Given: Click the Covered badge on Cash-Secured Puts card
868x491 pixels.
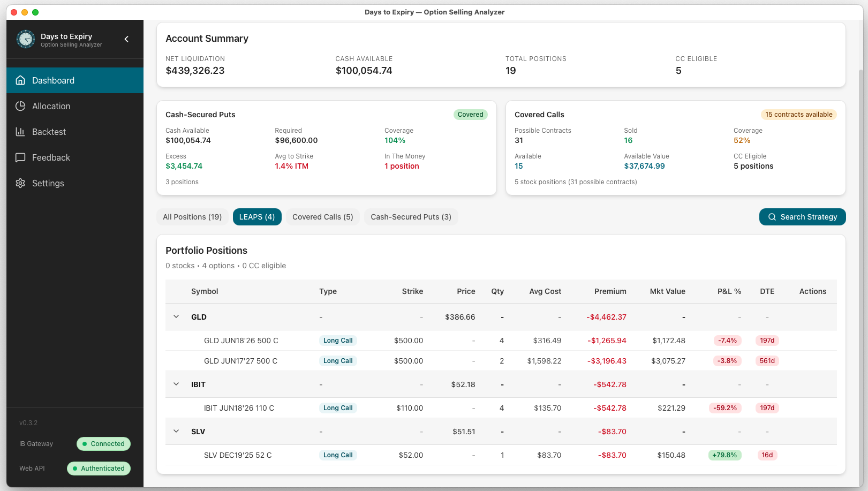Looking at the screenshot, I should [470, 115].
